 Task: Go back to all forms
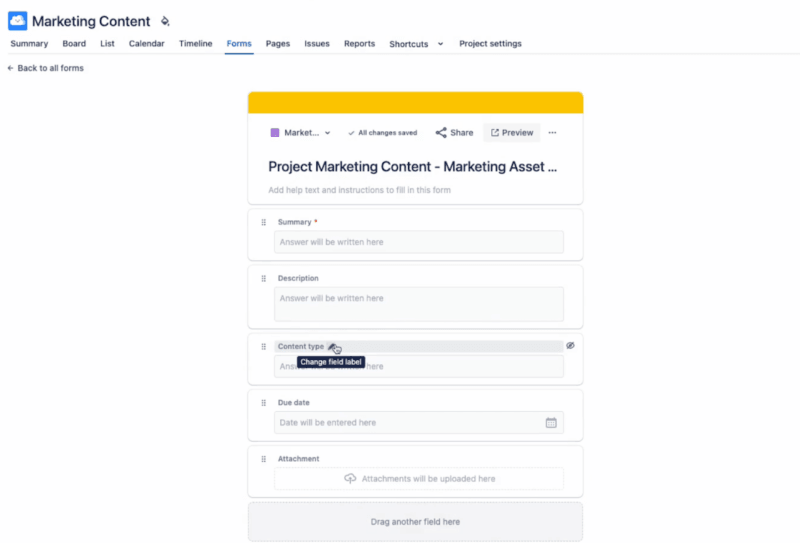click(x=45, y=68)
